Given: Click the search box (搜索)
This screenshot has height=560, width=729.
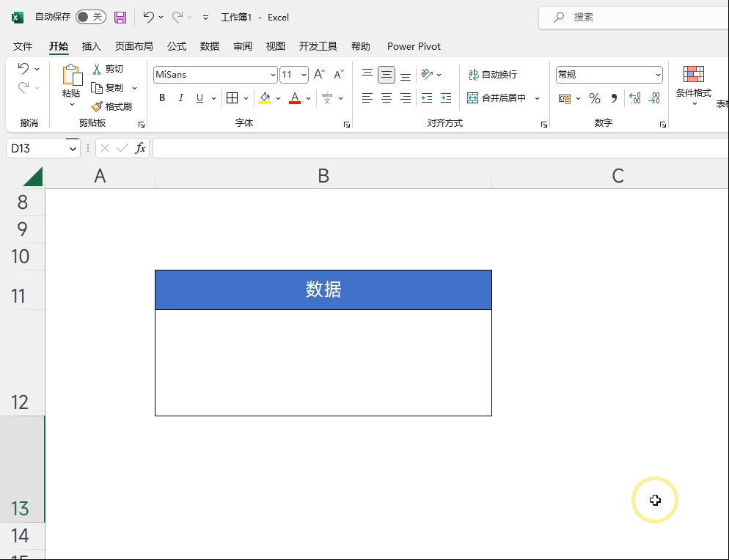Looking at the screenshot, I should click(634, 17).
